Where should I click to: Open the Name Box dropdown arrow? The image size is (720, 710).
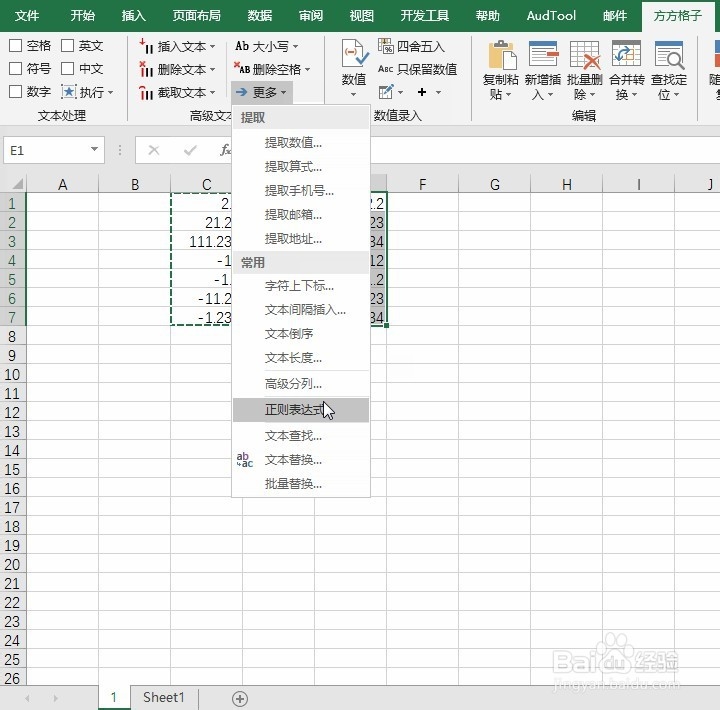[94, 149]
